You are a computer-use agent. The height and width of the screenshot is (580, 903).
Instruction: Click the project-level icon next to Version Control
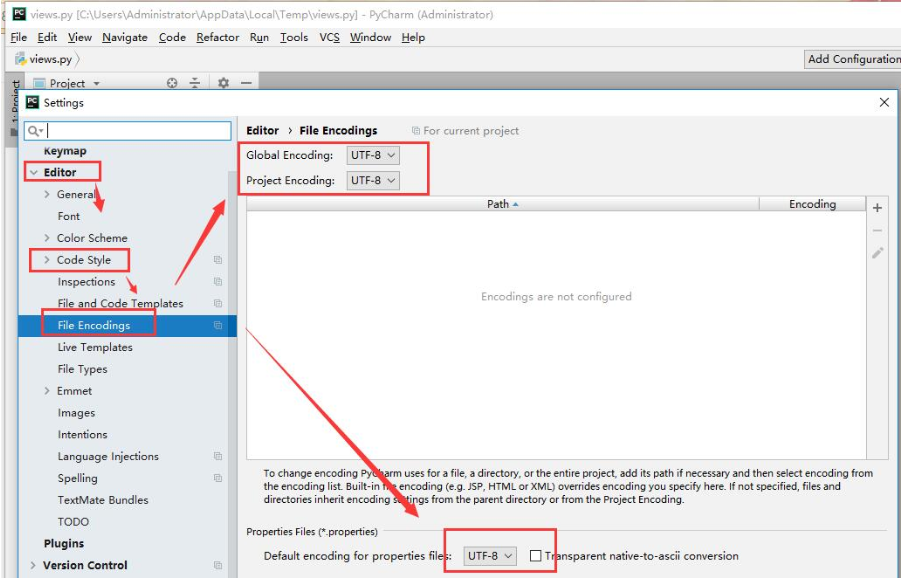[x=218, y=565]
